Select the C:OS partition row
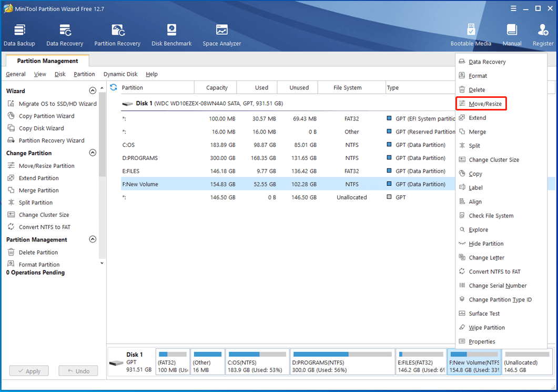The width and height of the screenshot is (558, 392). 288,145
